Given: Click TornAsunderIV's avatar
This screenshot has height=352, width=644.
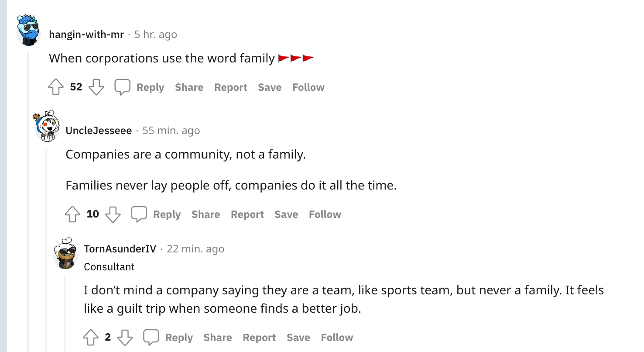Looking at the screenshot, I should (x=65, y=253).
